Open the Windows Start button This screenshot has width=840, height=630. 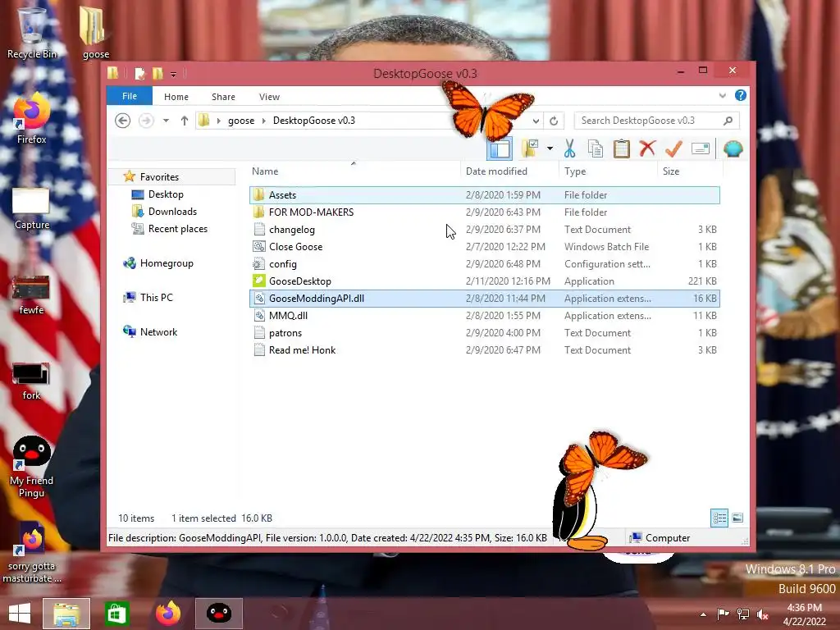tap(20, 614)
